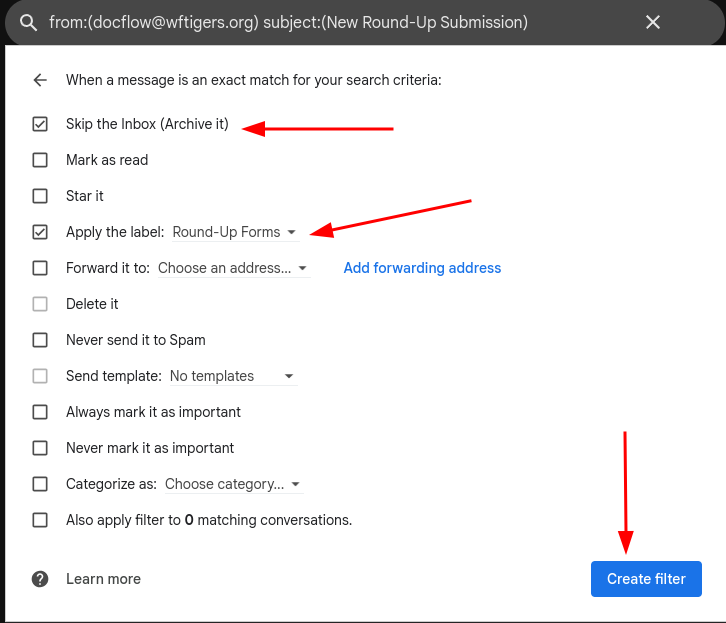Check Never mark it as important
Screen dimensions: 726x623
40,448
